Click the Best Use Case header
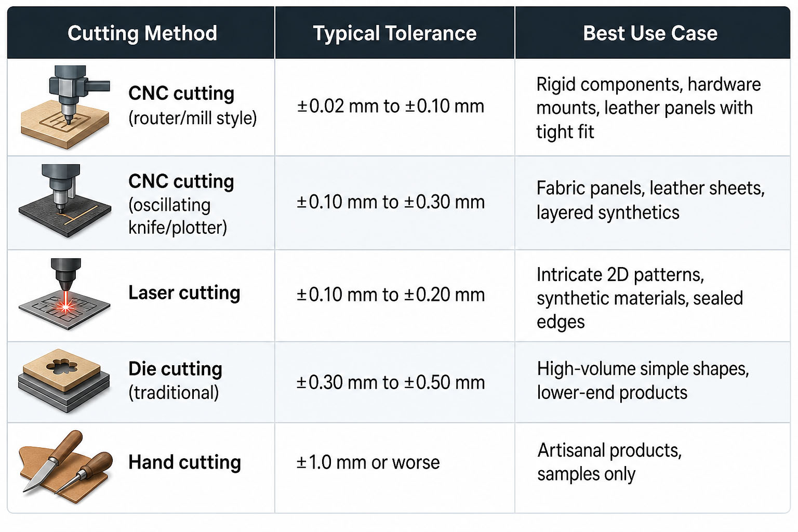 point(650,33)
